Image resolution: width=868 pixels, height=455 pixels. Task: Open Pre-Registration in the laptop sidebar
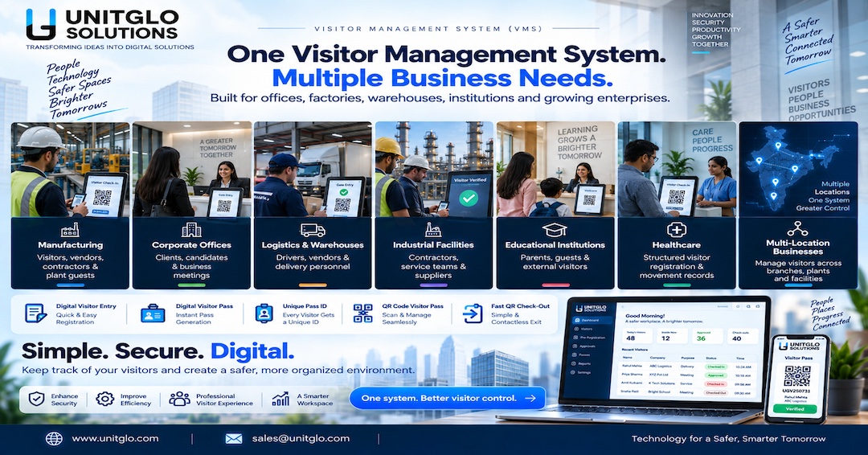tap(589, 338)
